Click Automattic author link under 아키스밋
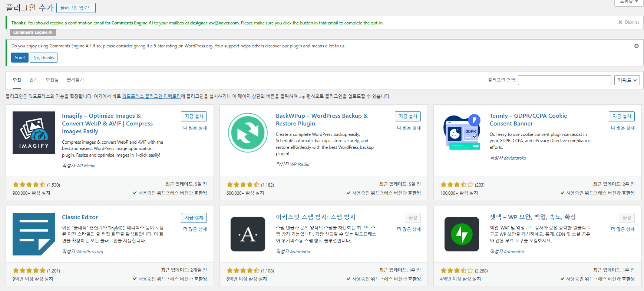The width and height of the screenshot is (644, 291). click(x=300, y=252)
